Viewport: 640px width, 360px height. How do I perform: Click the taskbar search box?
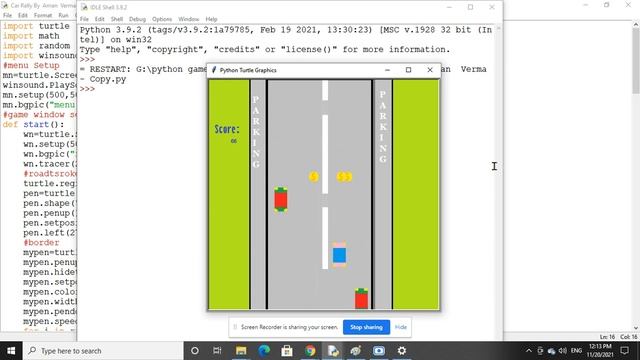tap(103, 351)
